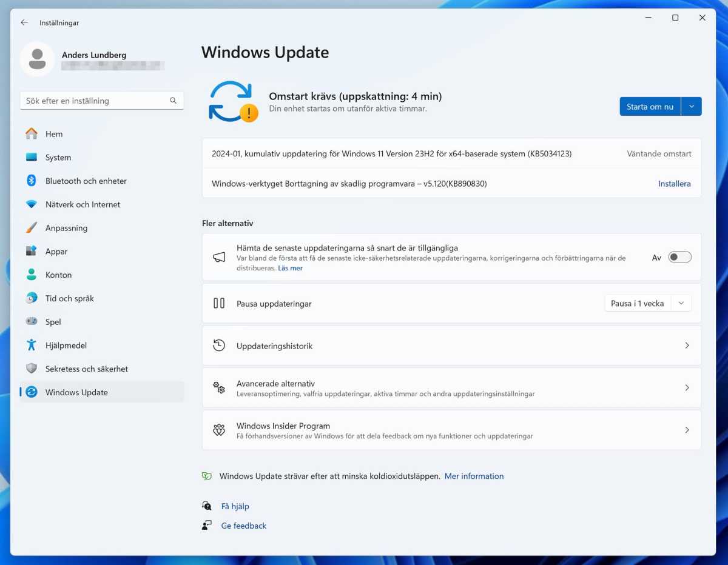Screen dimensions: 728x565
Task: Click the System monitor icon
Action: click(32, 158)
